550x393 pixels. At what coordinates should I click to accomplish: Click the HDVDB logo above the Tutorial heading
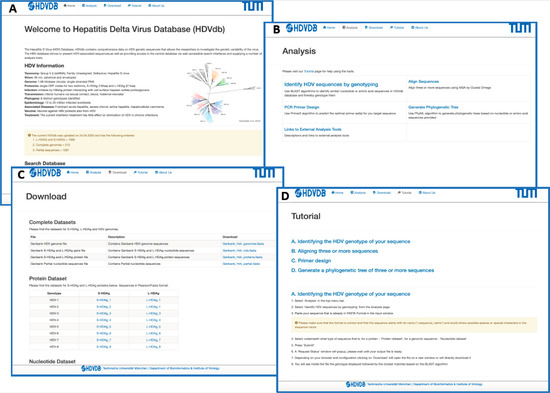[310, 193]
